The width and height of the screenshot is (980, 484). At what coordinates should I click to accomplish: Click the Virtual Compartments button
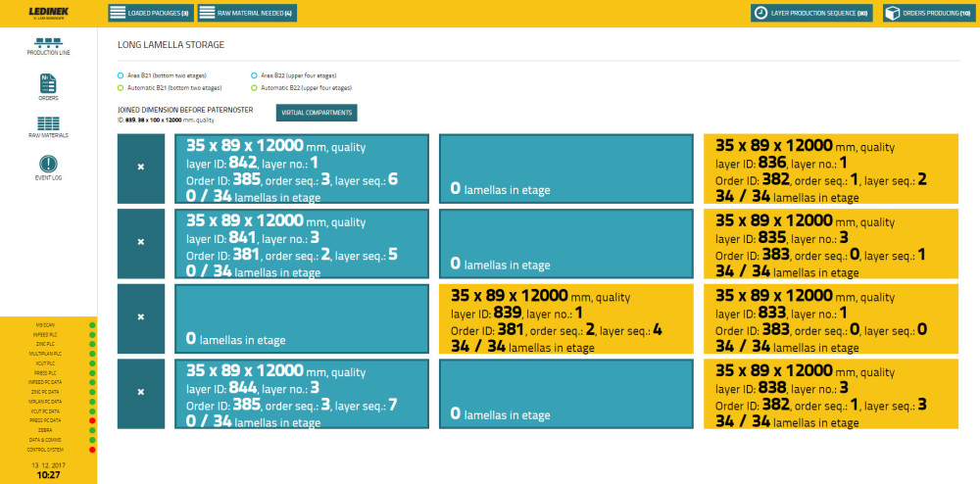[317, 113]
